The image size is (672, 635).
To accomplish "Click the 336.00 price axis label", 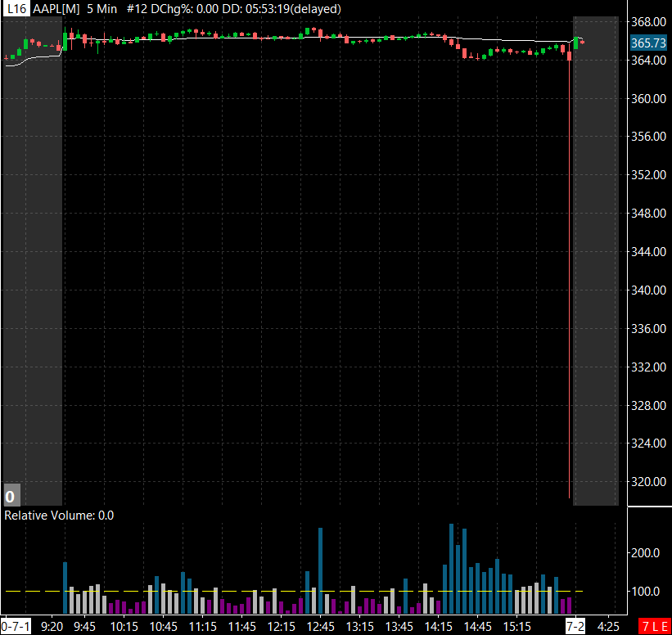I will [648, 329].
